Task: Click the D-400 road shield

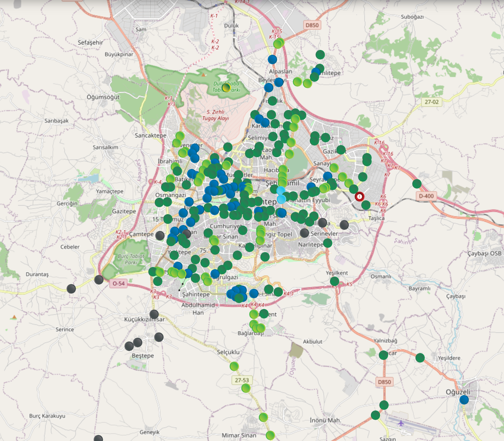Action: coord(426,196)
